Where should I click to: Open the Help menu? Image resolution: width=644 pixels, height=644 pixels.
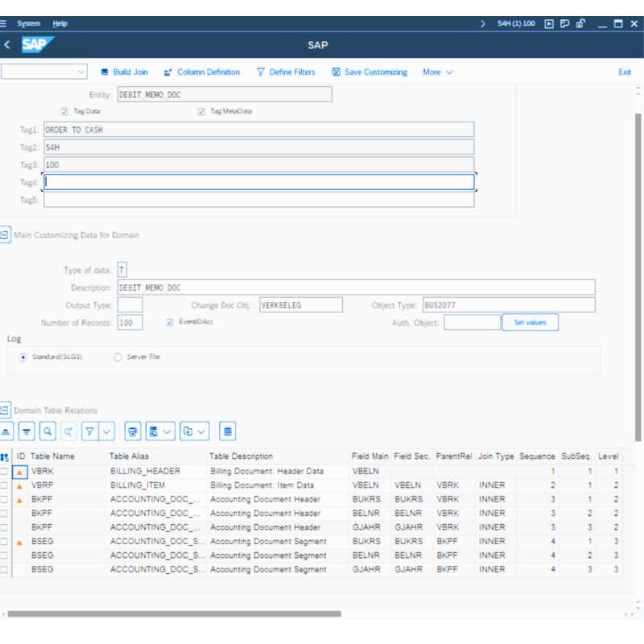[x=60, y=23]
